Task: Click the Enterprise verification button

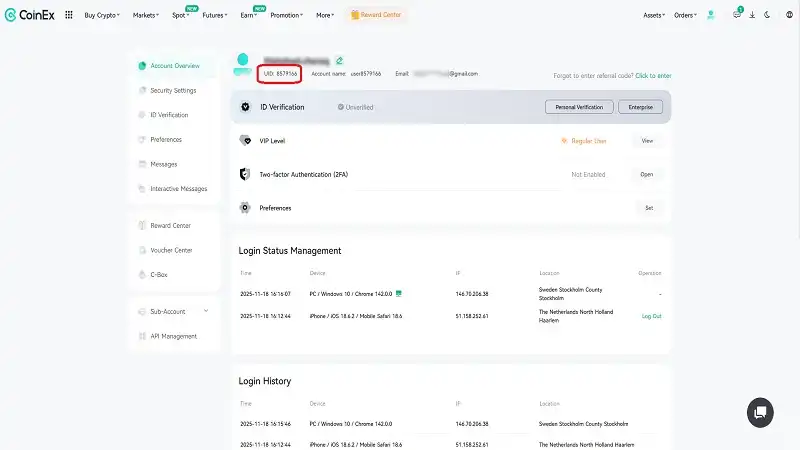Action: [640, 107]
